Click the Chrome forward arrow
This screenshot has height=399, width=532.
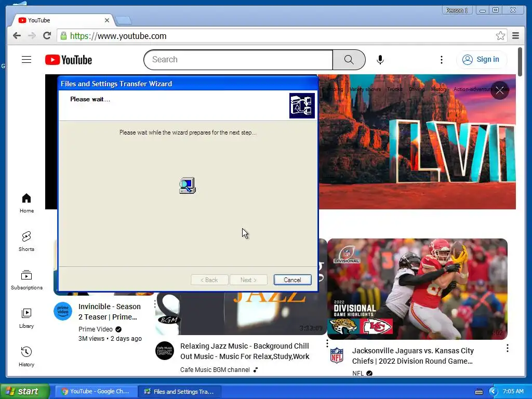click(32, 36)
